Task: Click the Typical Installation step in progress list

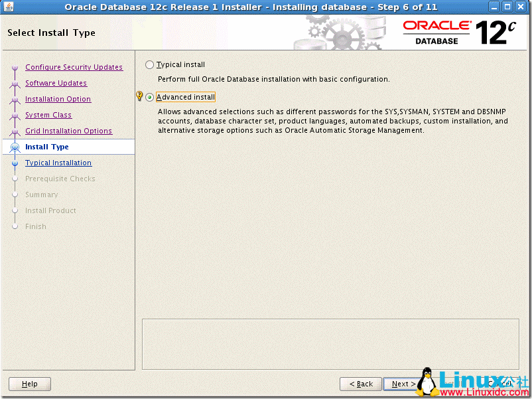Action: pos(58,163)
